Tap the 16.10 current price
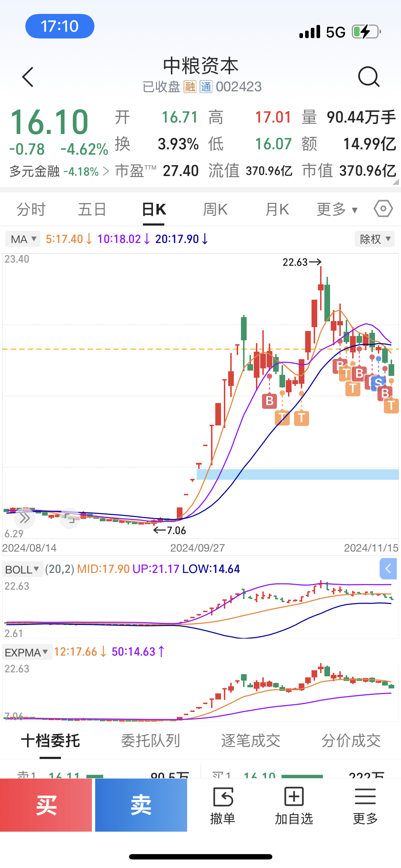This screenshot has height=868, width=401. point(50,122)
